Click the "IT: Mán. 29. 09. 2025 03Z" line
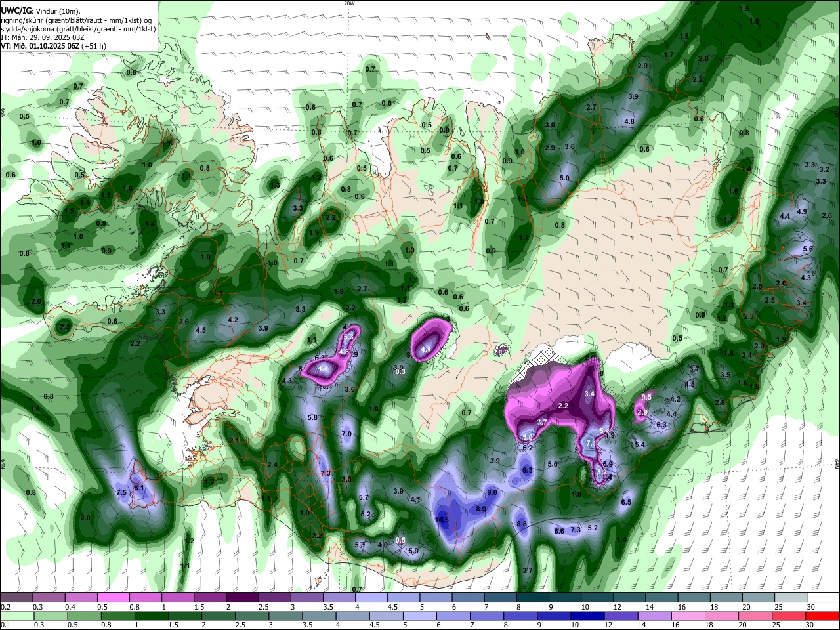This screenshot has height=630, width=840. pyautogui.click(x=43, y=37)
